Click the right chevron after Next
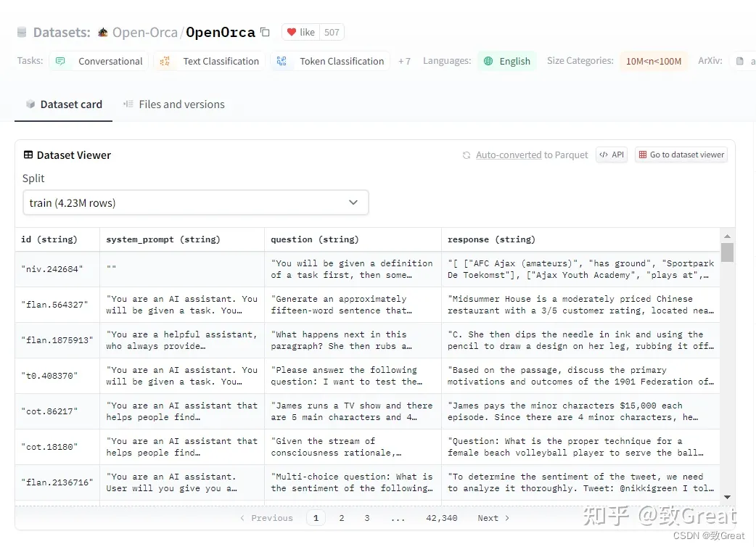This screenshot has height=547, width=756. point(506,518)
